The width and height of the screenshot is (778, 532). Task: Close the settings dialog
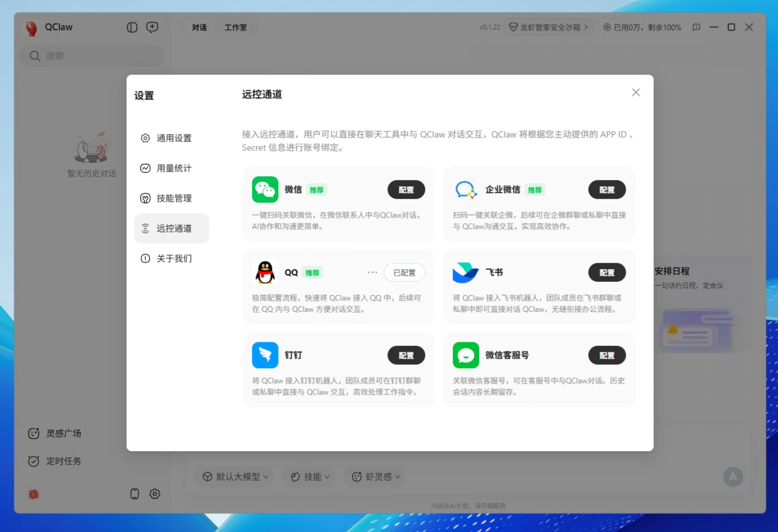pyautogui.click(x=636, y=92)
